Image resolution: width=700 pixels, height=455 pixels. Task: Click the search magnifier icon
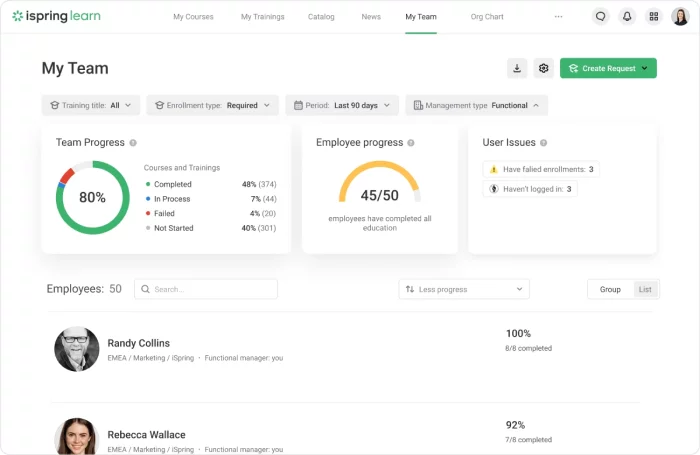145,289
